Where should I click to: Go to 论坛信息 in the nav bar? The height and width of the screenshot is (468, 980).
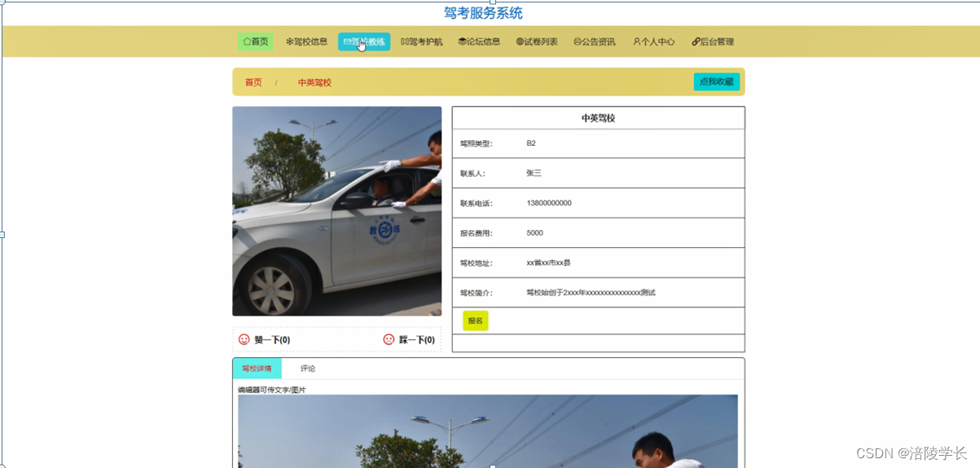[x=479, y=42]
